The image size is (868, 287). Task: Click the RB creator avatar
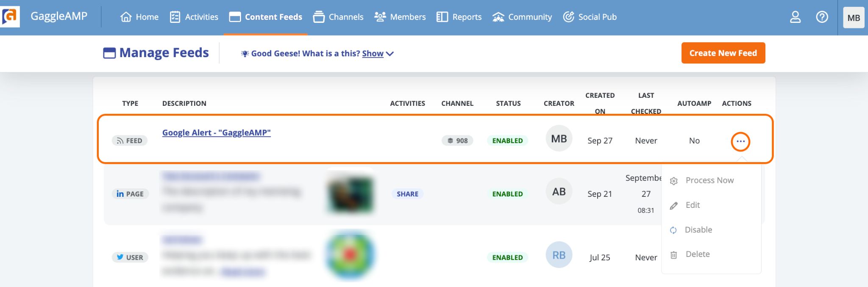(559, 255)
